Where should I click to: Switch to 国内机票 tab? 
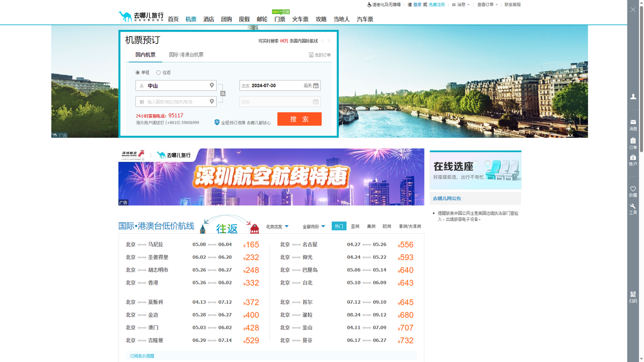coord(145,55)
